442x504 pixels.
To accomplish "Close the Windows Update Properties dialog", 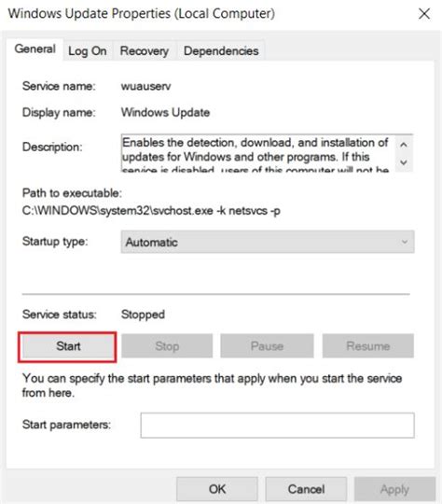I will 424,14.
